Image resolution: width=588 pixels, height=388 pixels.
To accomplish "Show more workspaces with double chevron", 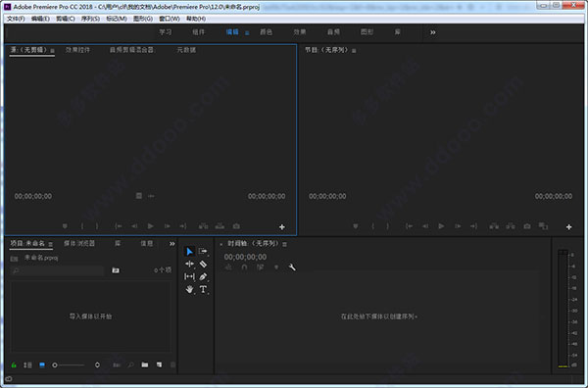I will tap(433, 32).
